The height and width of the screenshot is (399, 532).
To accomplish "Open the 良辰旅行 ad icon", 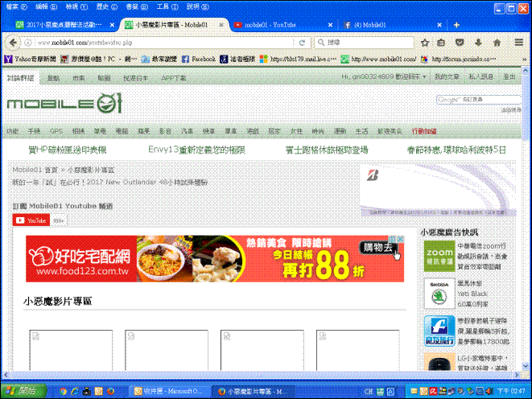I will coord(439,331).
